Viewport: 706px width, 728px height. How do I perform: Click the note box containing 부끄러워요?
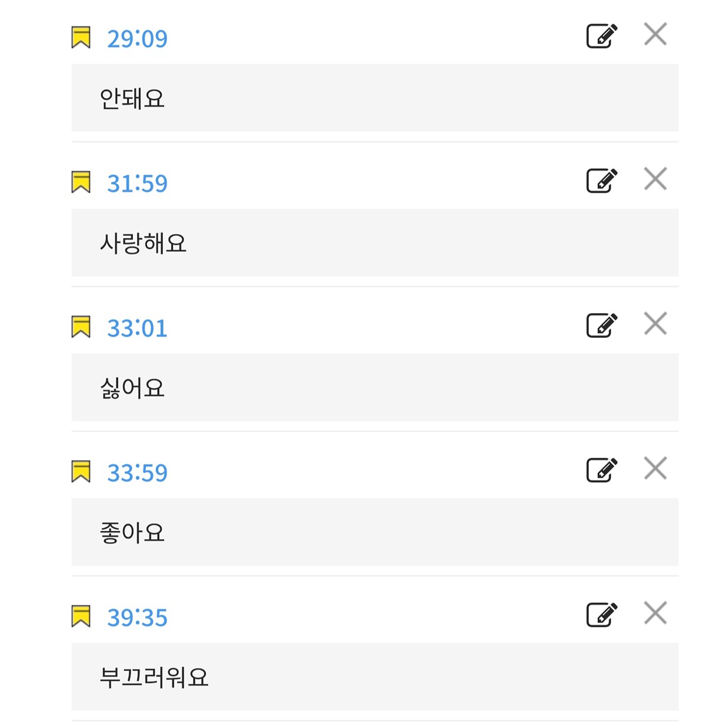[x=374, y=677]
